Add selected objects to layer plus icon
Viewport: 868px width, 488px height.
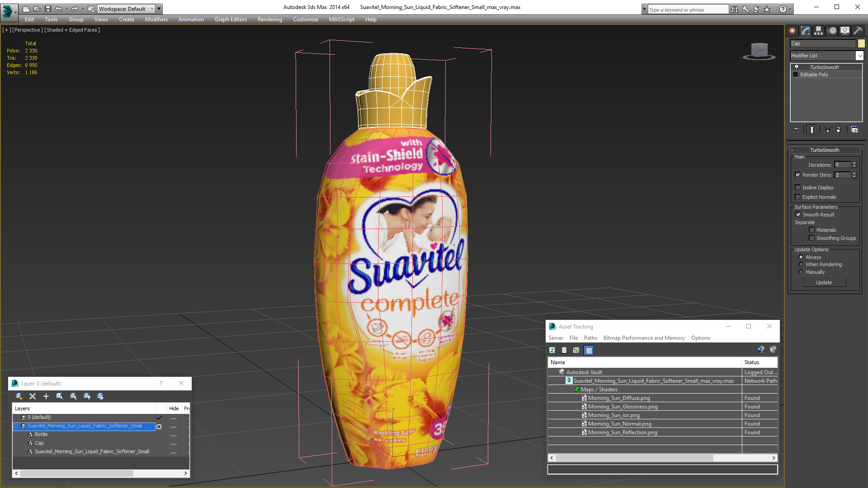point(46,396)
